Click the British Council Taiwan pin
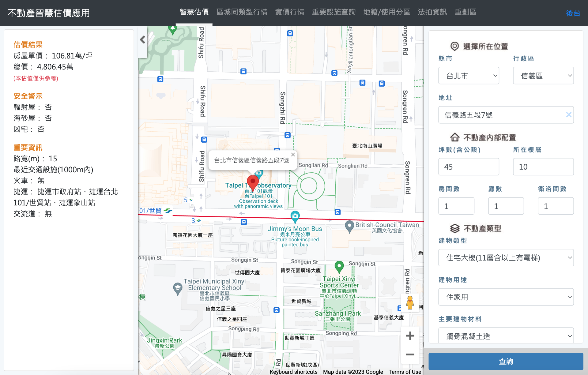588x375 pixels. [x=349, y=226]
